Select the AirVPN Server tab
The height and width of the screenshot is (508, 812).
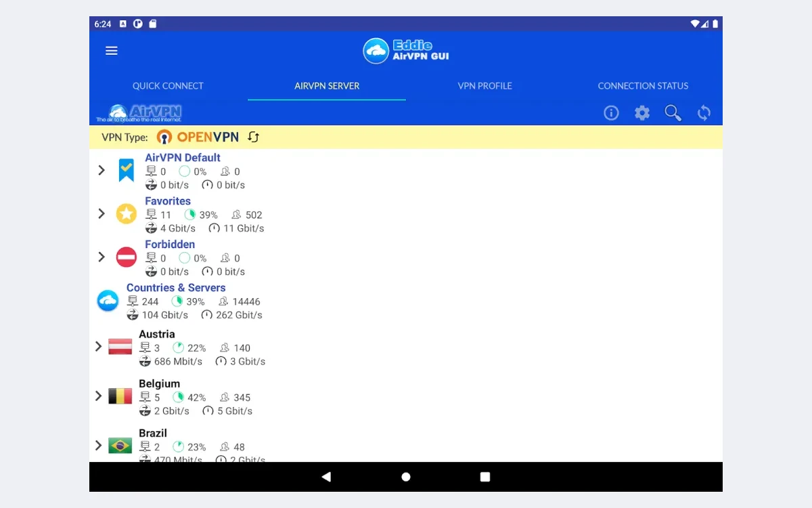(x=327, y=86)
